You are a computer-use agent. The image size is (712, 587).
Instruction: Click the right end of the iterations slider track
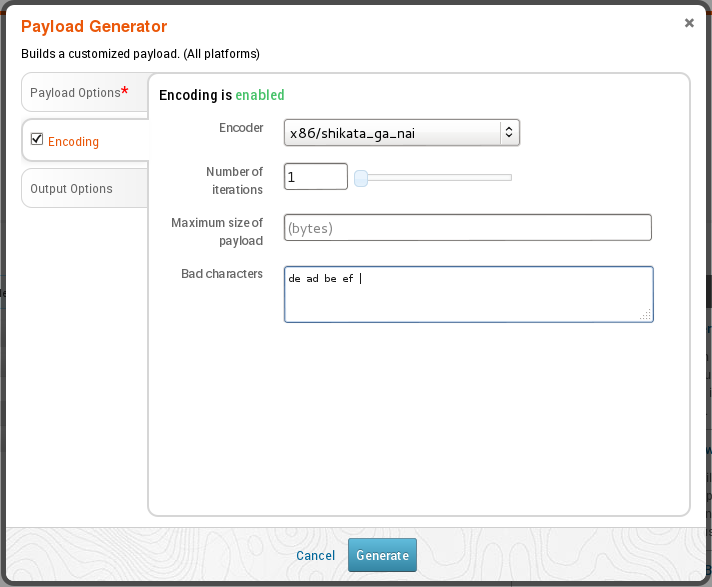click(x=509, y=178)
